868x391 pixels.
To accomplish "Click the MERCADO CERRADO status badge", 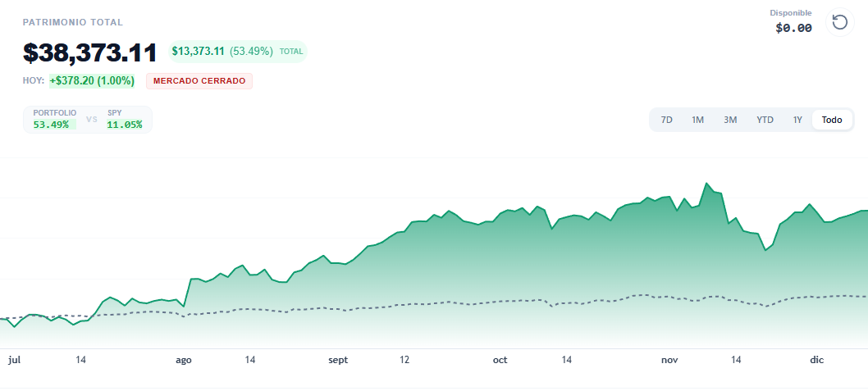I will tap(199, 81).
